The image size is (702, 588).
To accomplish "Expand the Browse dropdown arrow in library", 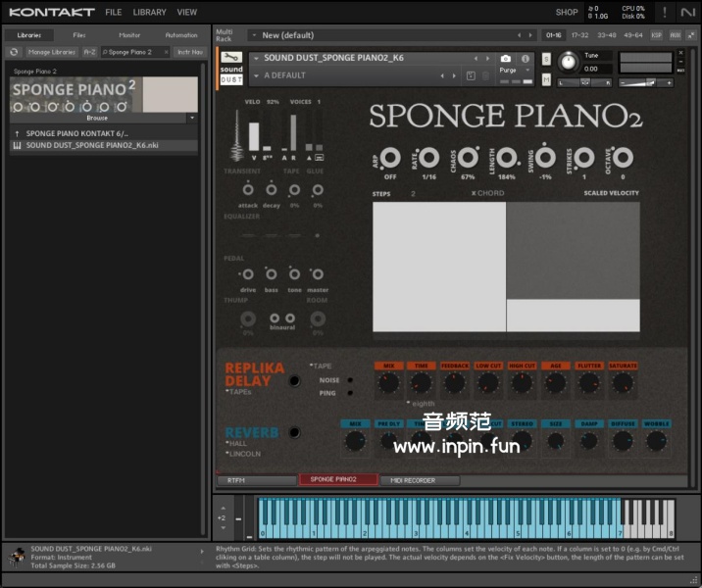I will (191, 118).
